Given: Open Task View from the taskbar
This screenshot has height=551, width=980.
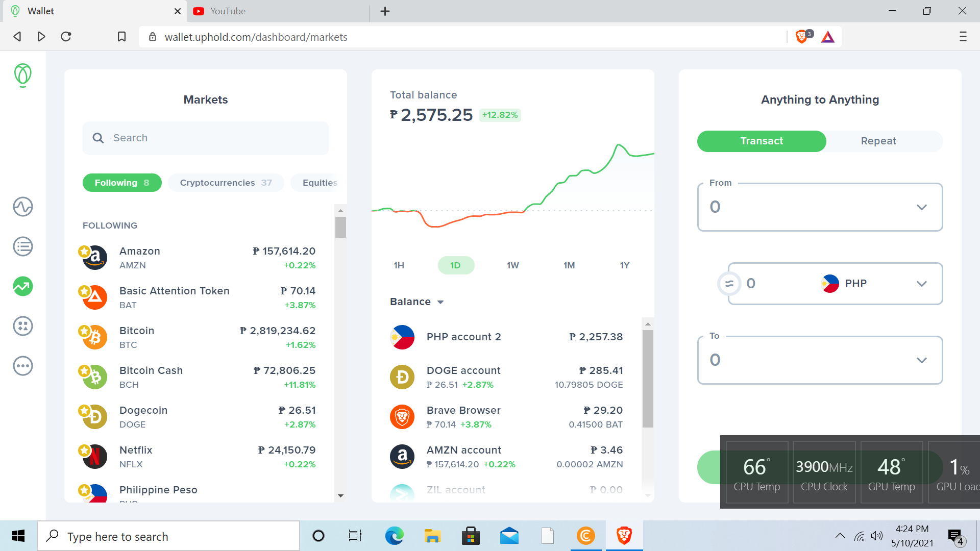Looking at the screenshot, I should click(355, 536).
